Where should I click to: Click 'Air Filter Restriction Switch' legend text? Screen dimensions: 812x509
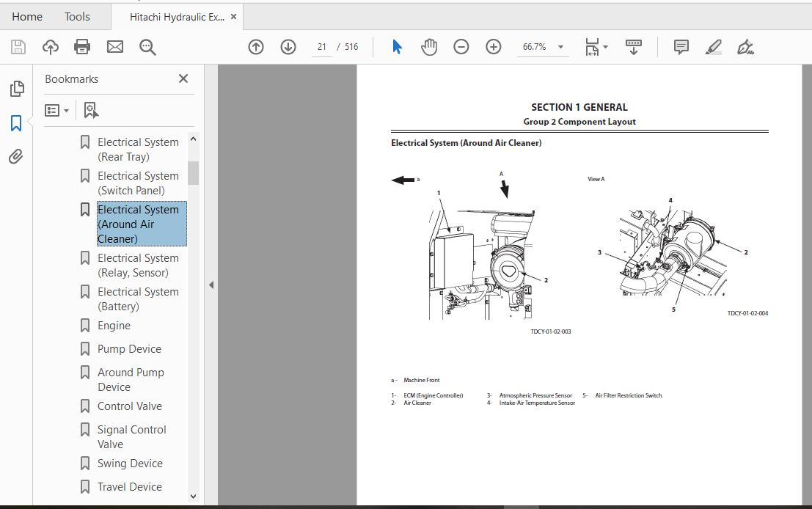pos(628,395)
